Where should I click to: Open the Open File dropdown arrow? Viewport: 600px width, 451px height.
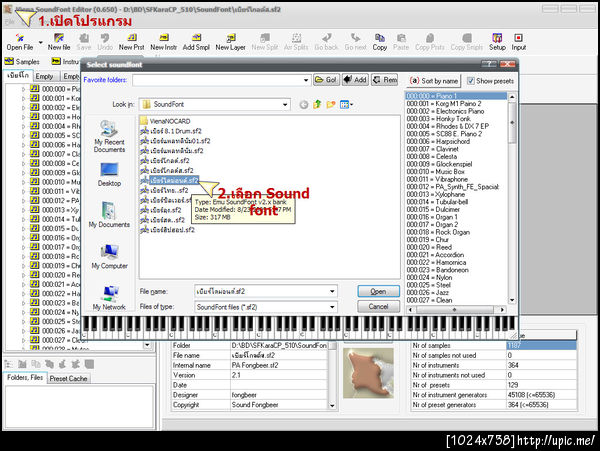41,42
